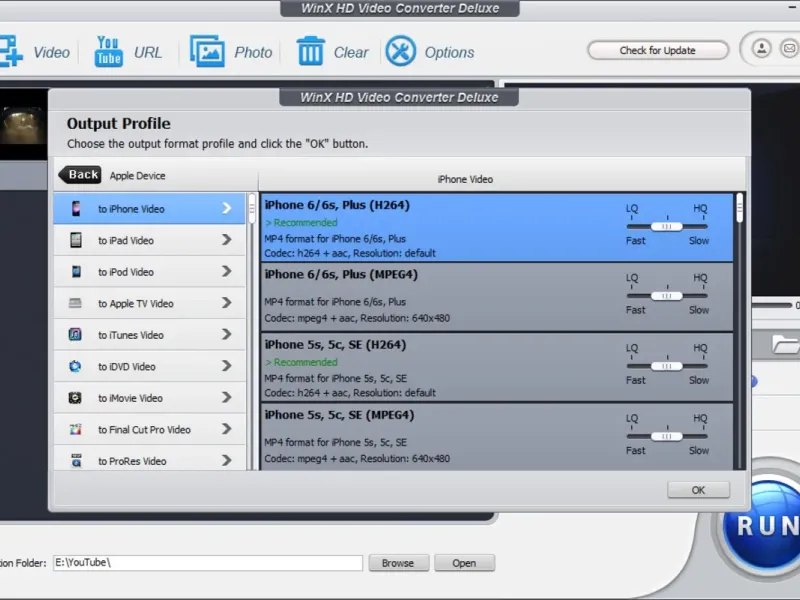This screenshot has width=800, height=600.
Task: Select iPhone 5s, 5c, SE (MPEG4) profile
Action: (x=496, y=437)
